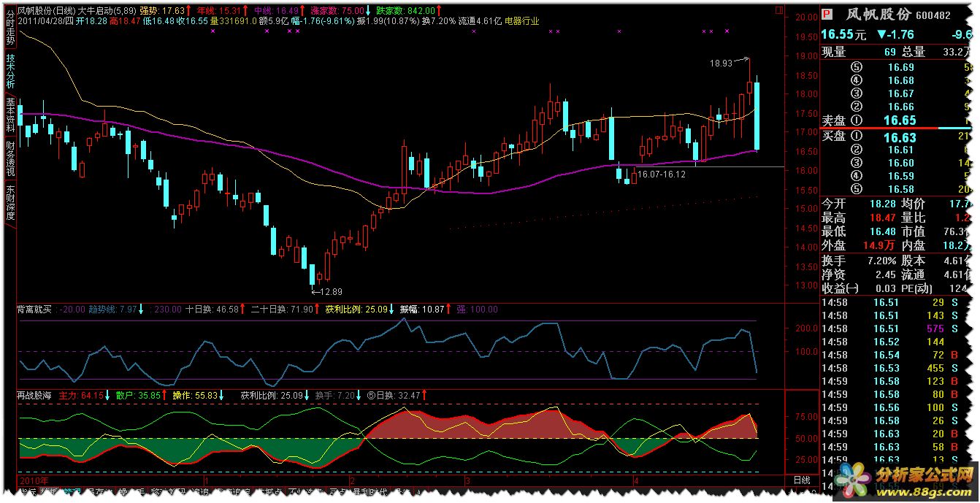Click the 最低 16.48 value
This screenshot has height=503, width=980.
(882, 231)
